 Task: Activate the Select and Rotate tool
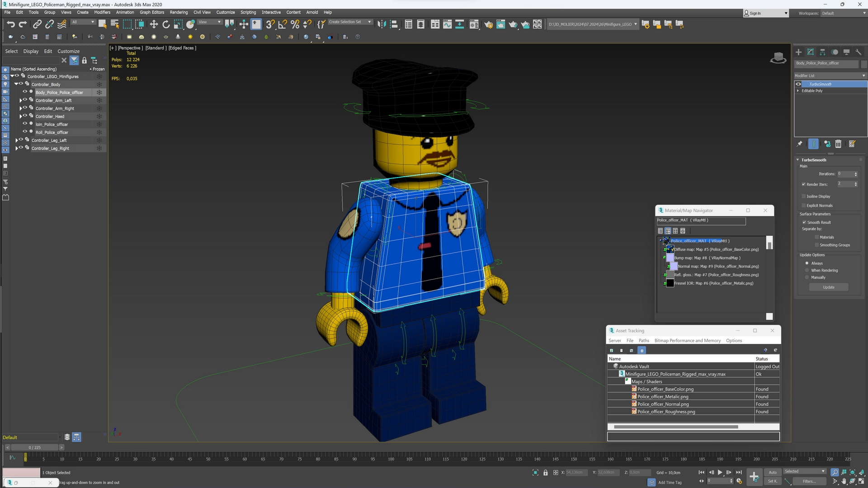(166, 24)
